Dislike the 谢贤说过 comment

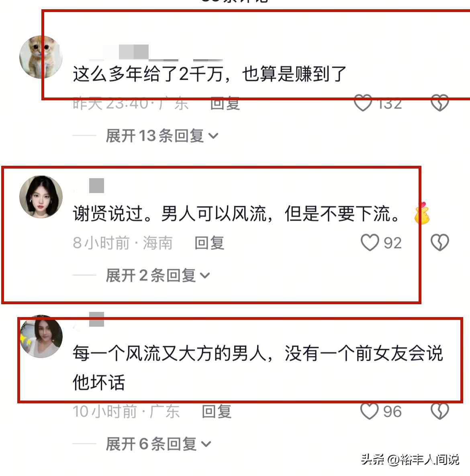(439, 242)
